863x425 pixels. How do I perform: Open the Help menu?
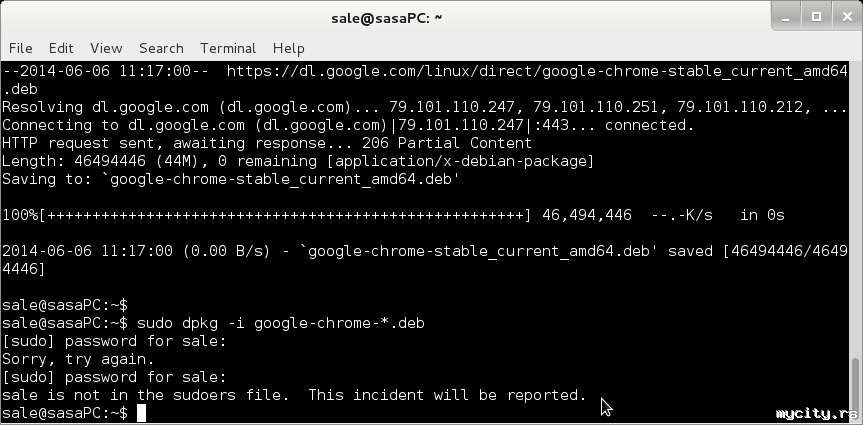point(288,48)
